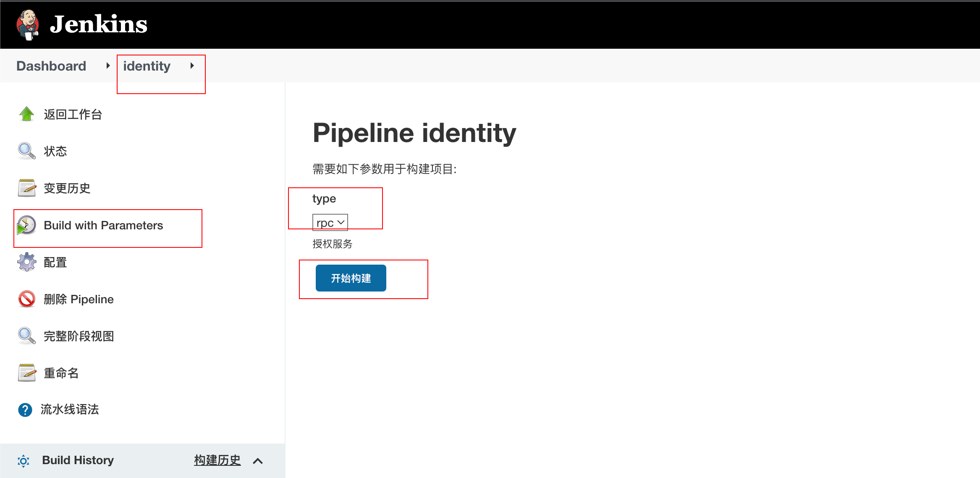Click the Jenkins title text in header
The width and height of the screenshot is (980, 478).
click(99, 24)
